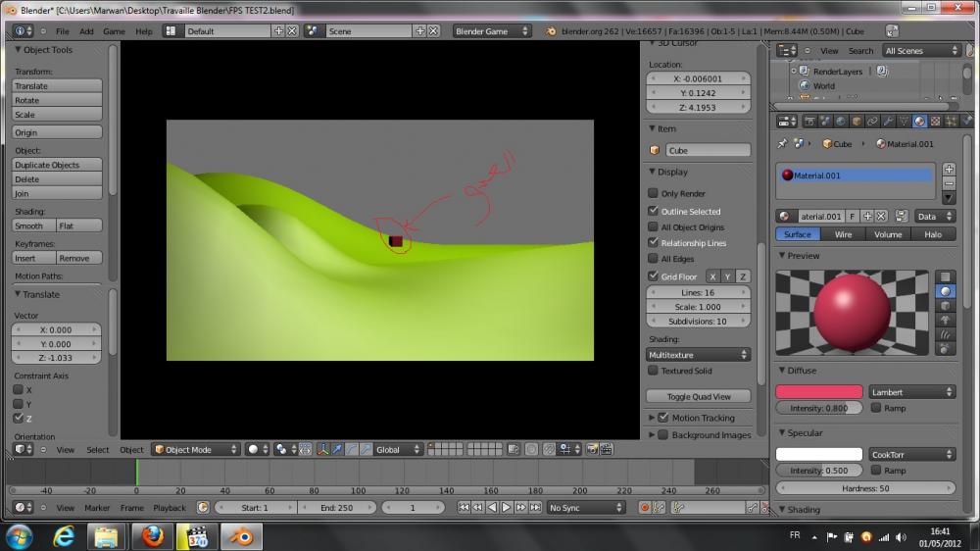Open the Object Mode dropdown
Screen dimensions: 980x551
tap(196, 450)
